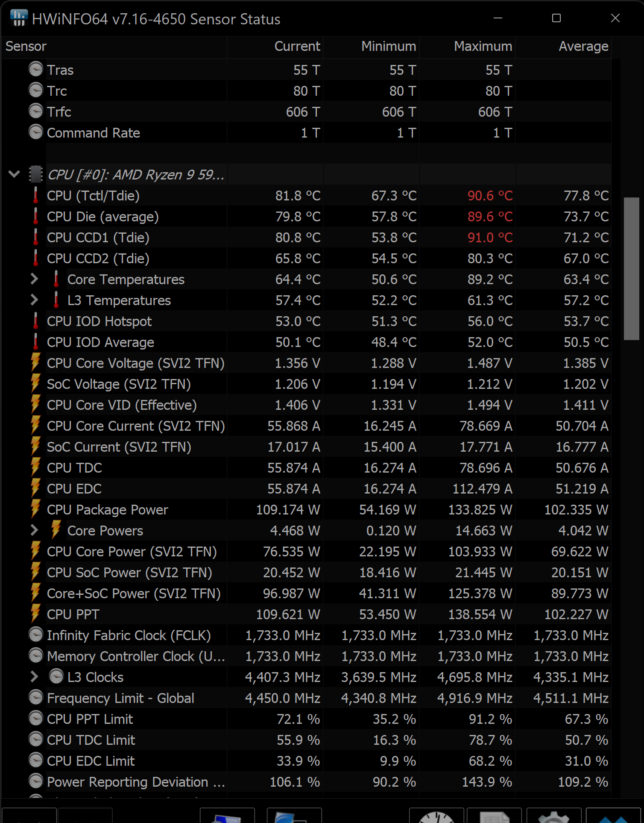This screenshot has height=823, width=644.
Task: Click the gauge icon next to Trfc
Action: click(x=36, y=112)
